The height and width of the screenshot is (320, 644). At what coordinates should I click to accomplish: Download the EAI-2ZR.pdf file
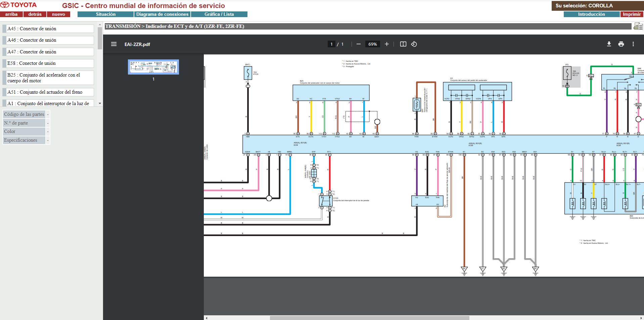pyautogui.click(x=609, y=44)
